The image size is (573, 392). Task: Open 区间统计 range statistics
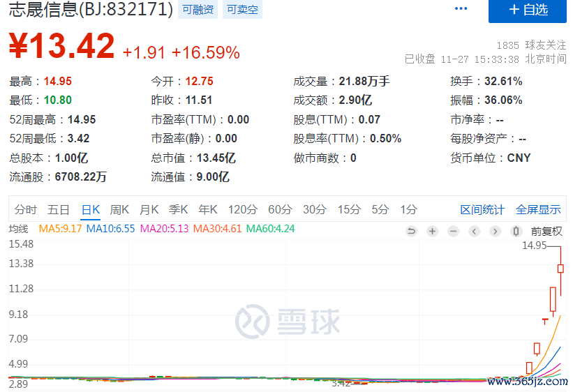click(482, 210)
